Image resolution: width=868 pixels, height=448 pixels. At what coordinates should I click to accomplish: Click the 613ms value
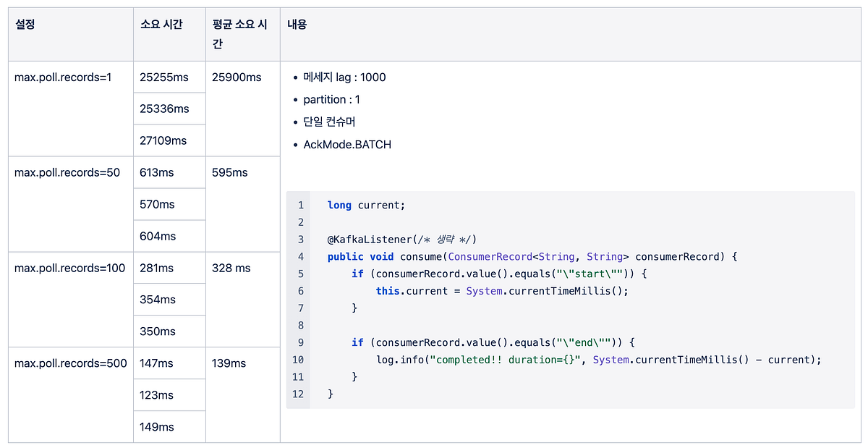158,173
